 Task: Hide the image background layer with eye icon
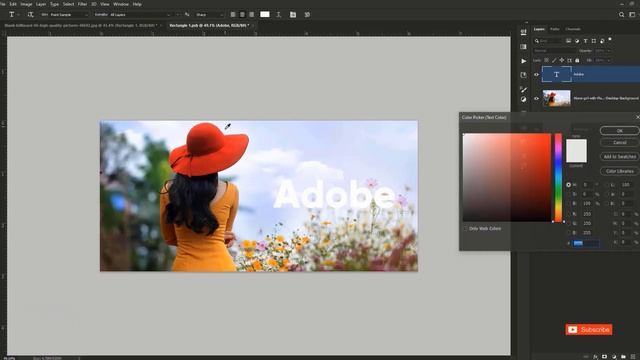click(x=536, y=98)
